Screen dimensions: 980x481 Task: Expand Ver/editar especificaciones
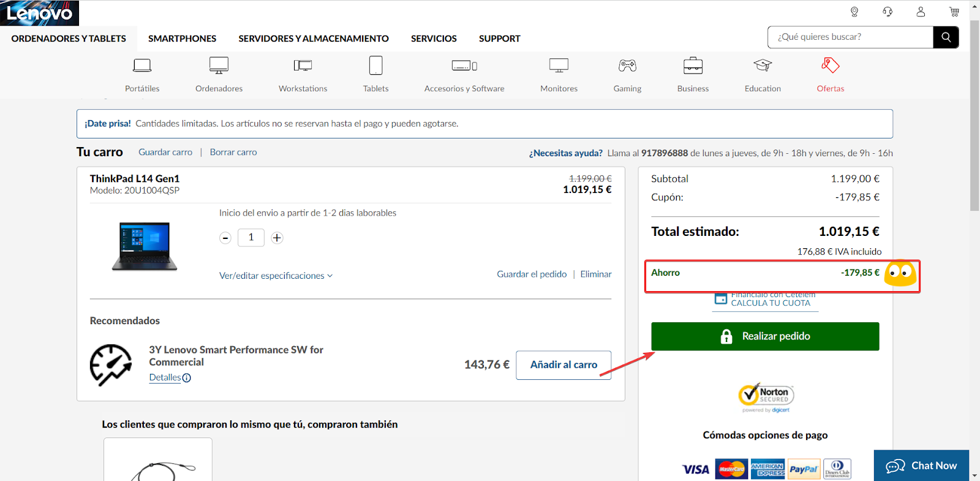point(276,276)
